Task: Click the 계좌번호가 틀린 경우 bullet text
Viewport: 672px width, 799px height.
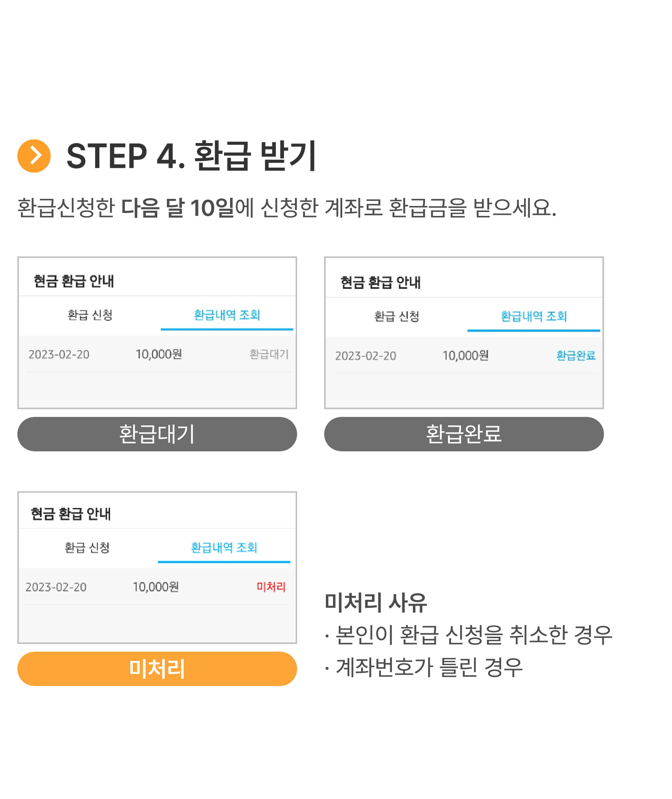Action: [429, 667]
